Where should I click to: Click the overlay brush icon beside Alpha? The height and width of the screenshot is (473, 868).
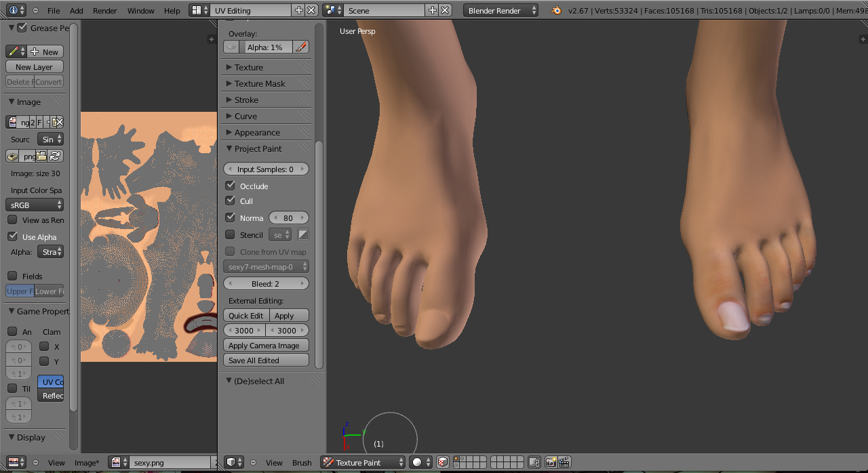[301, 47]
